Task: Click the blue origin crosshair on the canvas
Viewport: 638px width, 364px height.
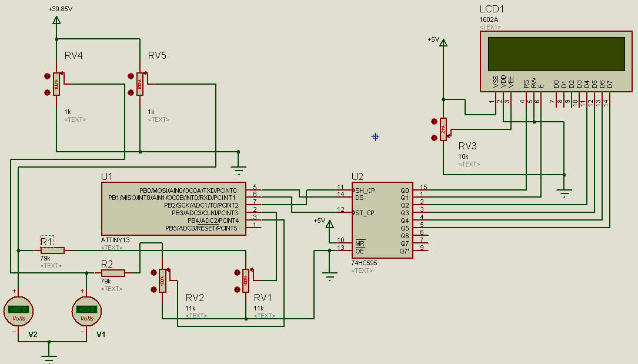Action: [375, 136]
